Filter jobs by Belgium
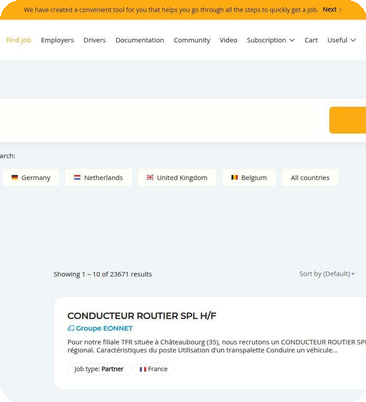 point(249,177)
